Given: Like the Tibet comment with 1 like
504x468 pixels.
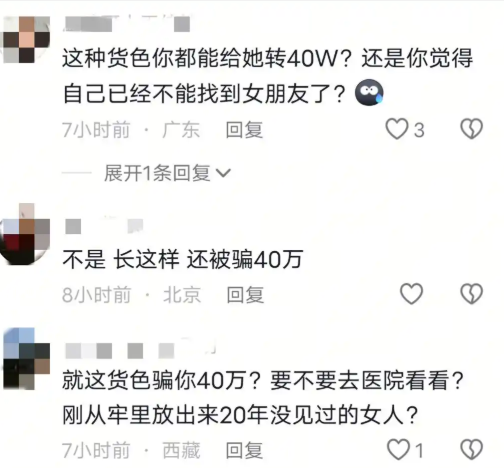Looking at the screenshot, I should click(398, 450).
